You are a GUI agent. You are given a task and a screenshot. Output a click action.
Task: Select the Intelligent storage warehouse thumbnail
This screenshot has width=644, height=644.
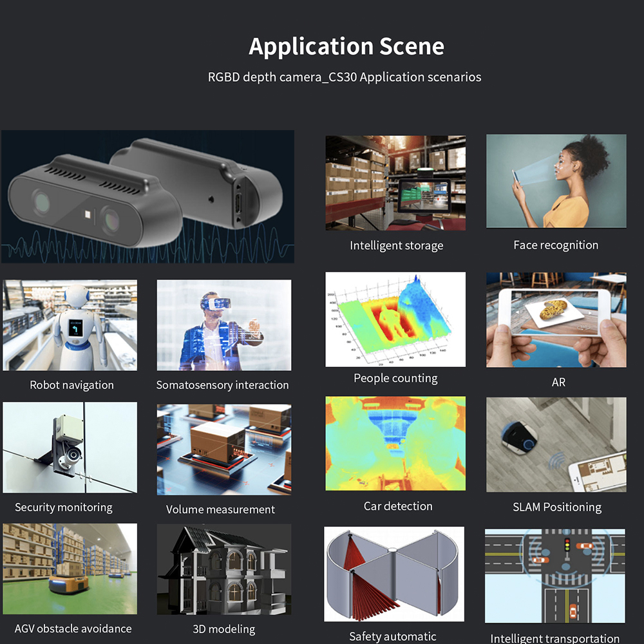click(395, 183)
